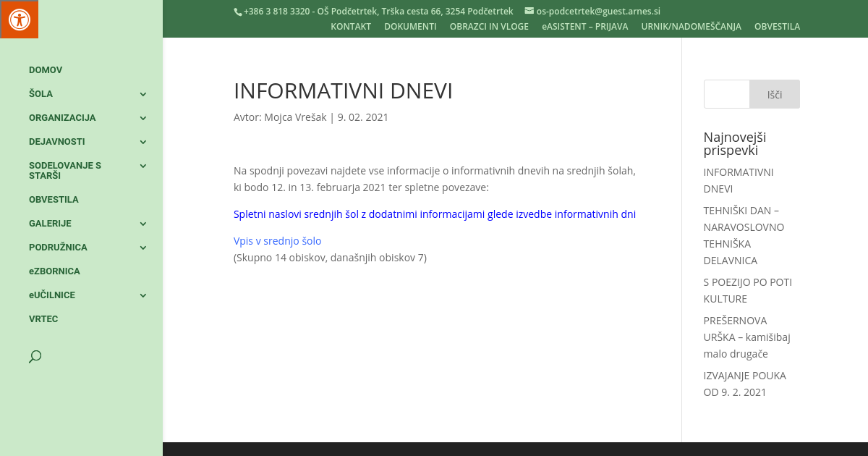
Task: Click the phone icon in header
Action: [238, 12]
